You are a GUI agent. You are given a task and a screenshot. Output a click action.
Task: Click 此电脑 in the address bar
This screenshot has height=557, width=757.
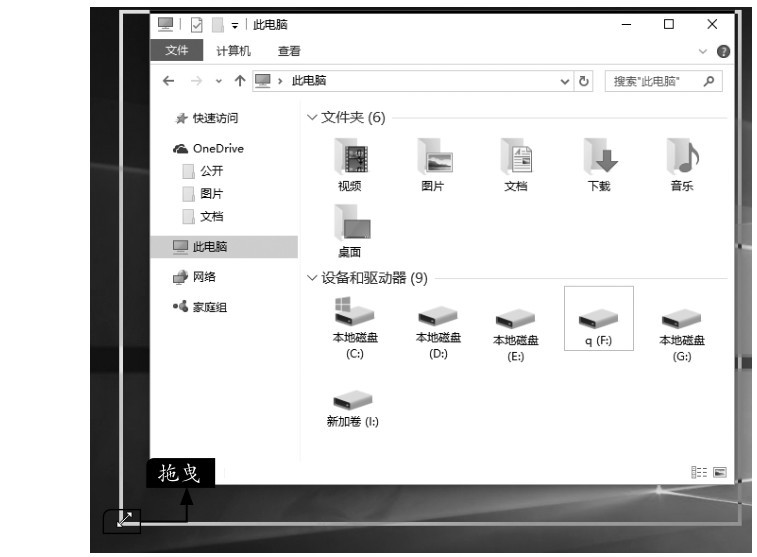[309, 81]
